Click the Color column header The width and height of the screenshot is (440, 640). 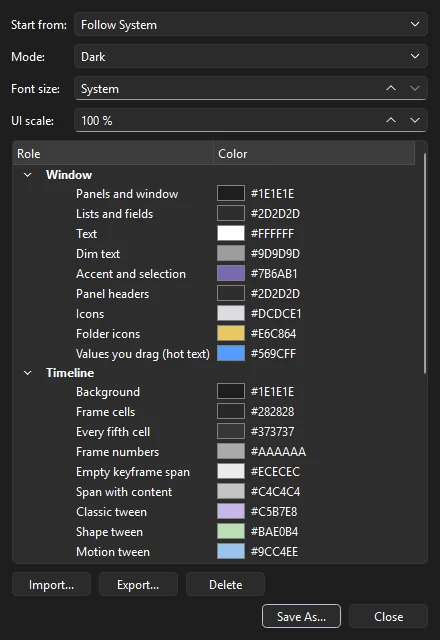pyautogui.click(x=314, y=153)
